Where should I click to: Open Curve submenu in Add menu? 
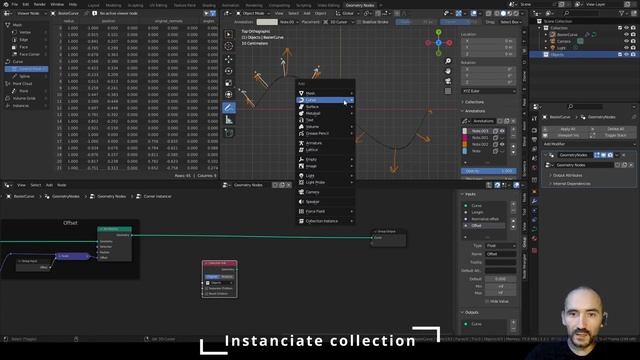325,100
